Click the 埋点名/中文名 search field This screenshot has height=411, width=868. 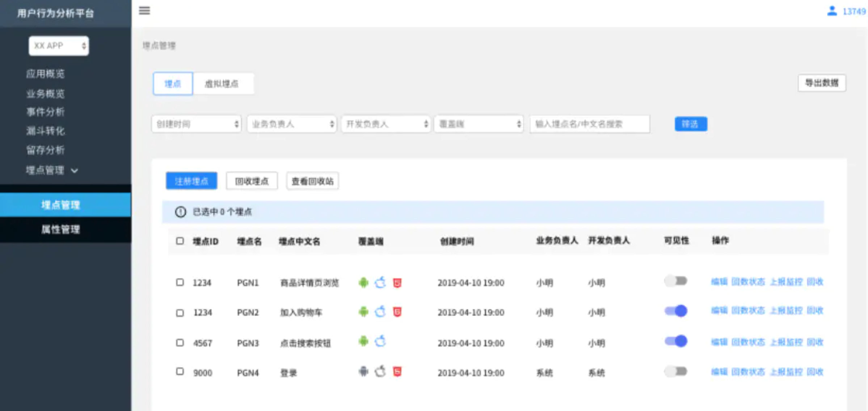tap(589, 124)
